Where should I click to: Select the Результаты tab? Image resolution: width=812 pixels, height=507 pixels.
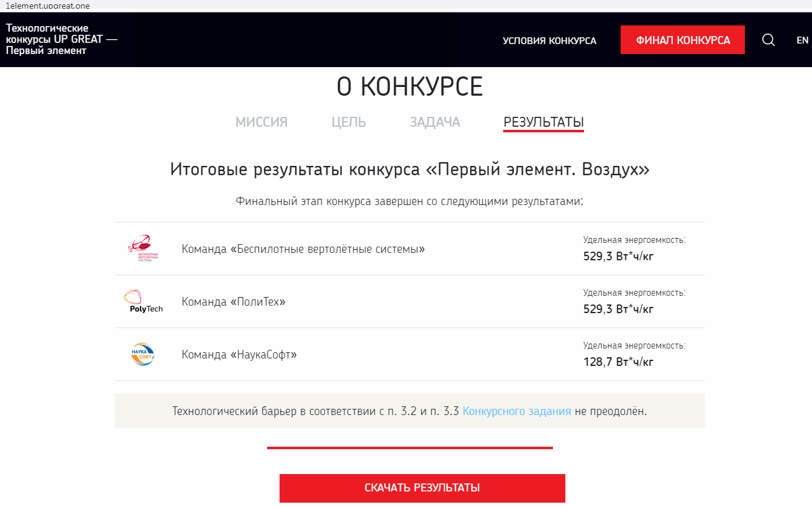(x=544, y=122)
